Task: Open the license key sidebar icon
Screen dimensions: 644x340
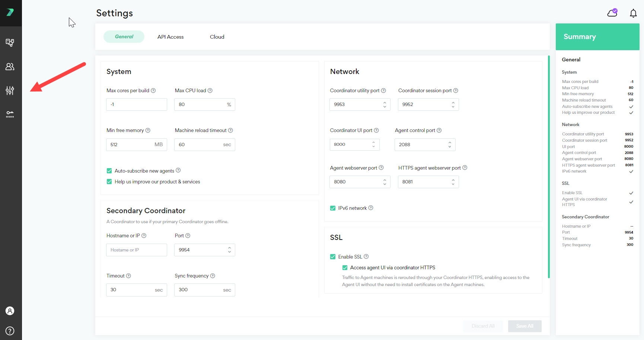Action: point(10,114)
